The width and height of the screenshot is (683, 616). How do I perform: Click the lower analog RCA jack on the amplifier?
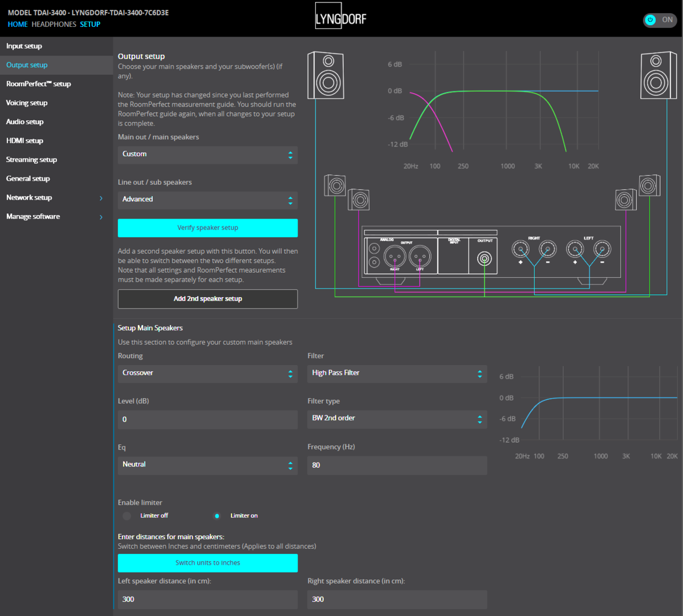point(374,262)
